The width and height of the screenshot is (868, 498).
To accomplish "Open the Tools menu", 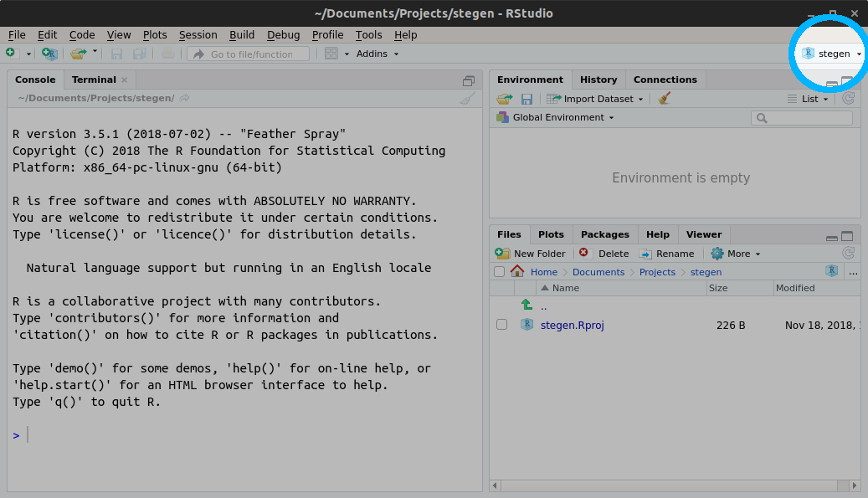I will click(368, 35).
